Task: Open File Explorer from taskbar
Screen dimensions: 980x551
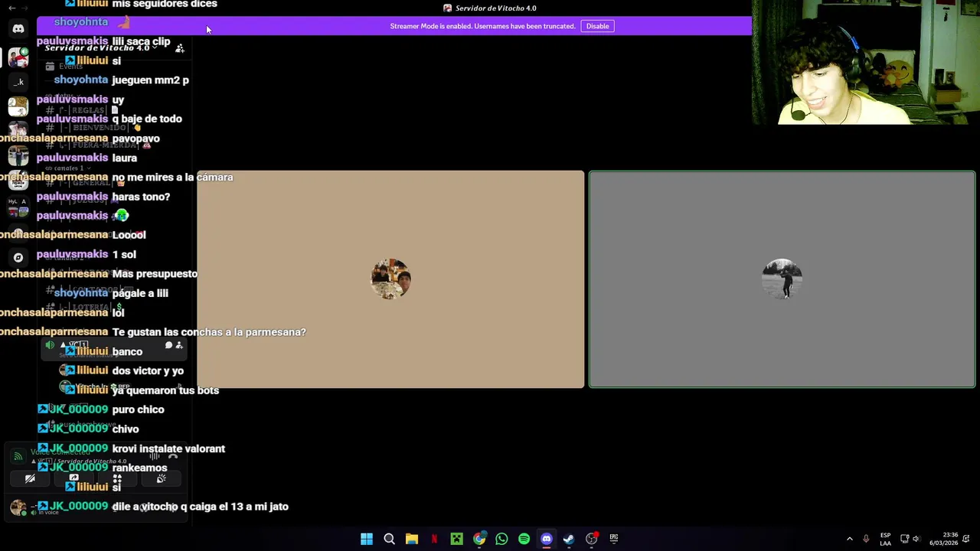Action: pos(412,539)
